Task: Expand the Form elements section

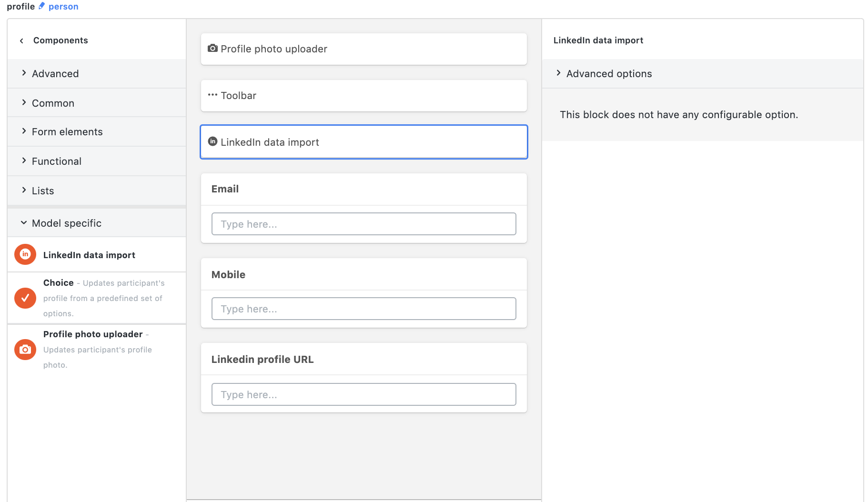Action: [67, 131]
